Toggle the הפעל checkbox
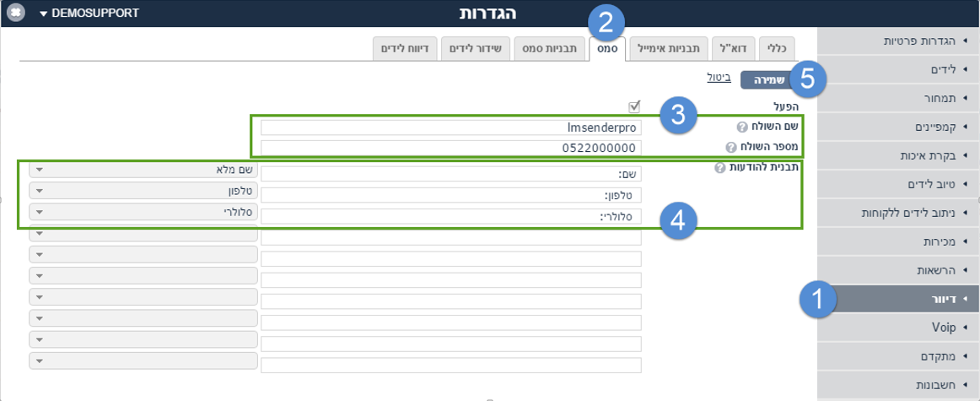 [x=635, y=106]
